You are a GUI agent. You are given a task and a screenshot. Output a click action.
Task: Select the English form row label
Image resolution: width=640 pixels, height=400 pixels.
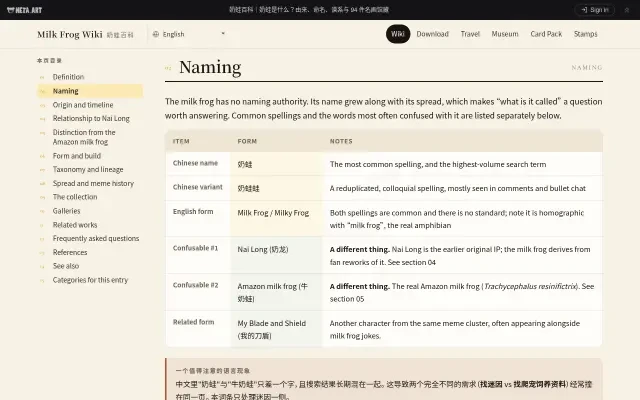coord(193,211)
